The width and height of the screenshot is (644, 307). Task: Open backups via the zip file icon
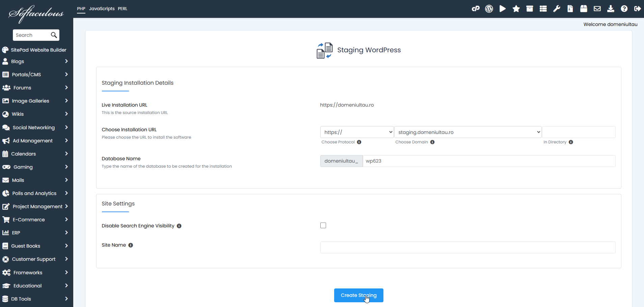tap(570, 9)
